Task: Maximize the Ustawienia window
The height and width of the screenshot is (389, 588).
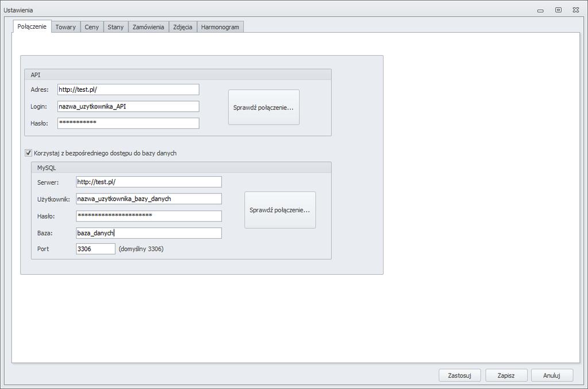Action: [x=558, y=10]
